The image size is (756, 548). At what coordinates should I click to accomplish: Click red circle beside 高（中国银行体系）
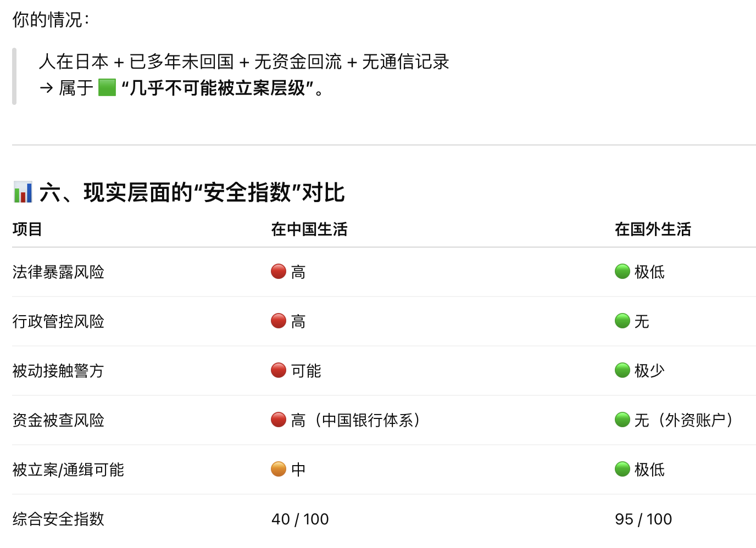pyautogui.click(x=279, y=420)
